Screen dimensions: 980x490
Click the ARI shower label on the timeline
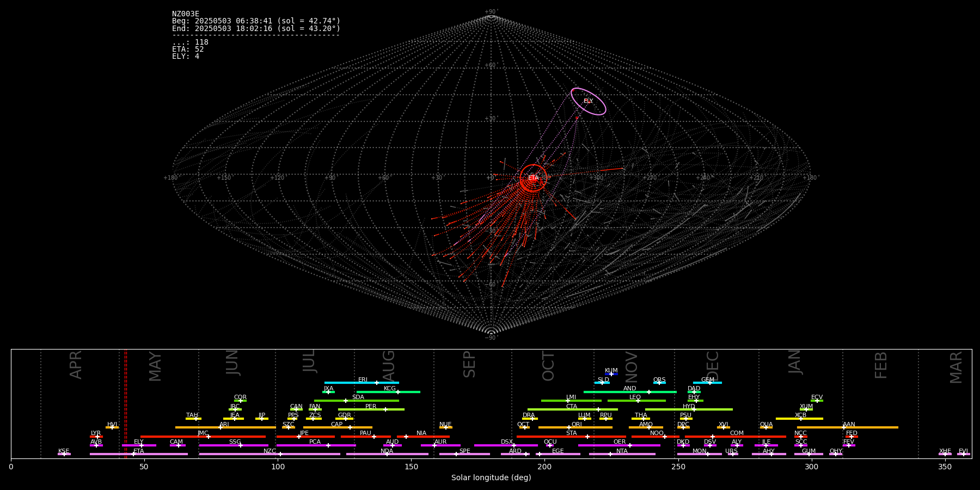pyautogui.click(x=224, y=425)
